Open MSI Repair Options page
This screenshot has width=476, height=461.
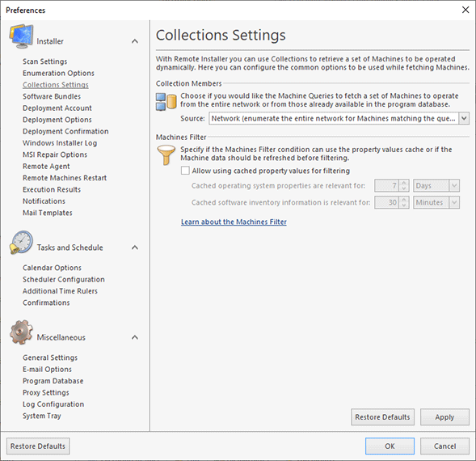coord(55,154)
